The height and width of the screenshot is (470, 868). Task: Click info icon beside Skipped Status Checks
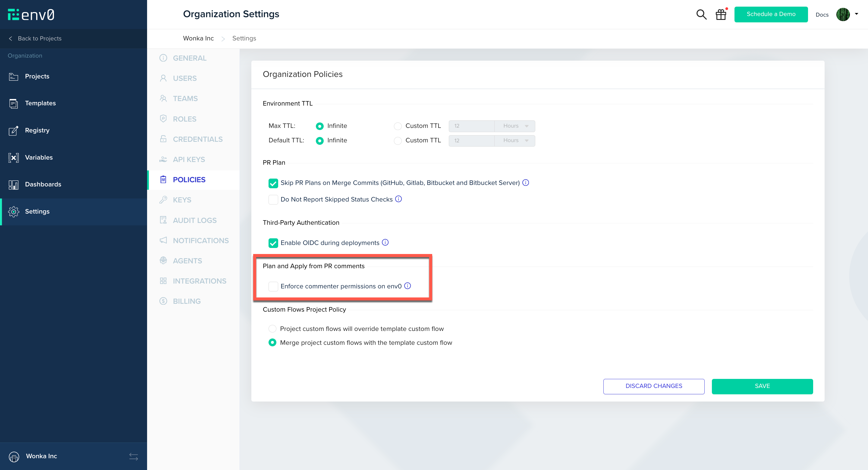(x=398, y=199)
